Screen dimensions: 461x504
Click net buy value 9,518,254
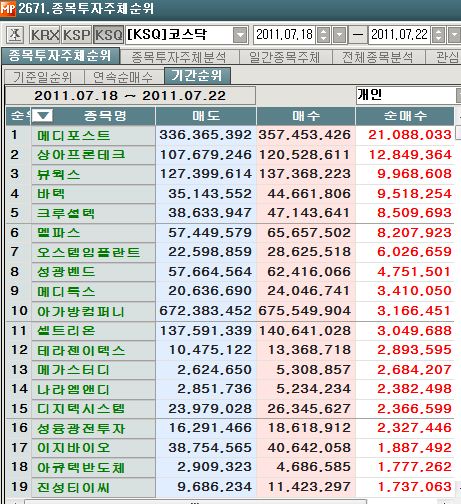414,194
